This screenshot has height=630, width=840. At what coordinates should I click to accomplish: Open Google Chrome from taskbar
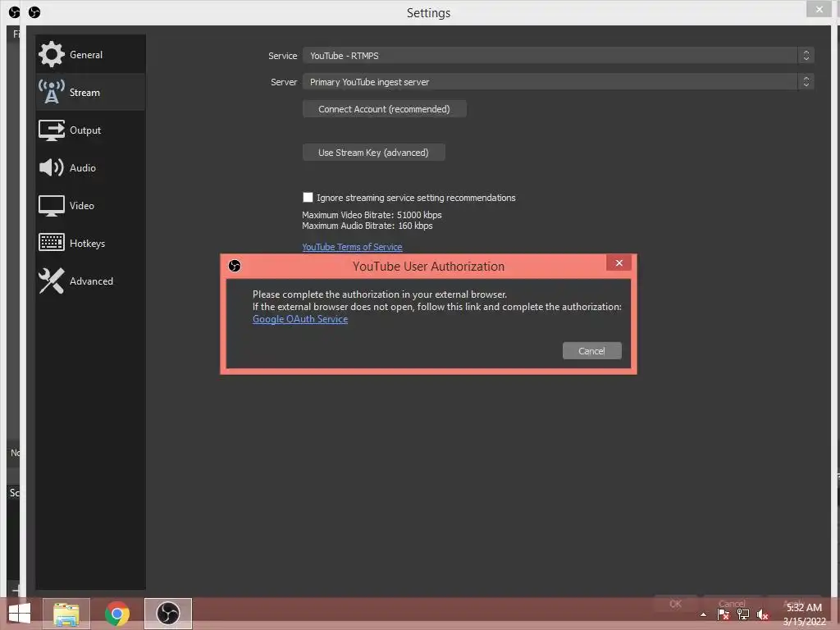[116, 614]
